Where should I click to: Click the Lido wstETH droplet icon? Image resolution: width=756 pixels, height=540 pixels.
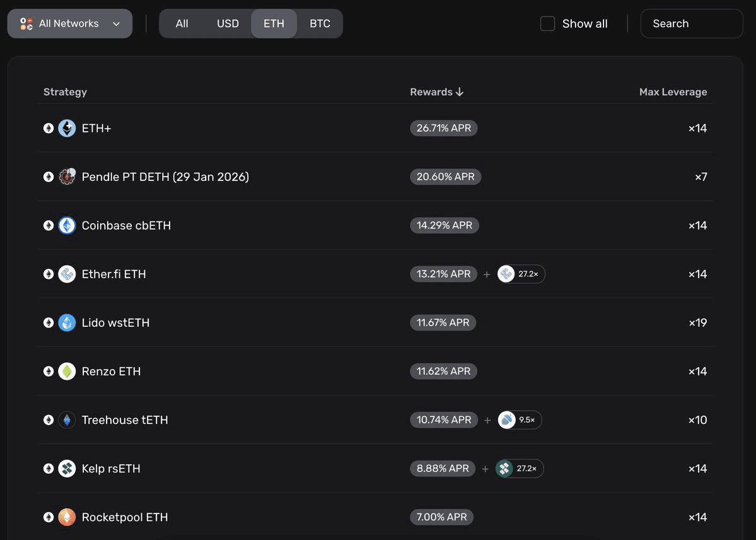(x=67, y=323)
